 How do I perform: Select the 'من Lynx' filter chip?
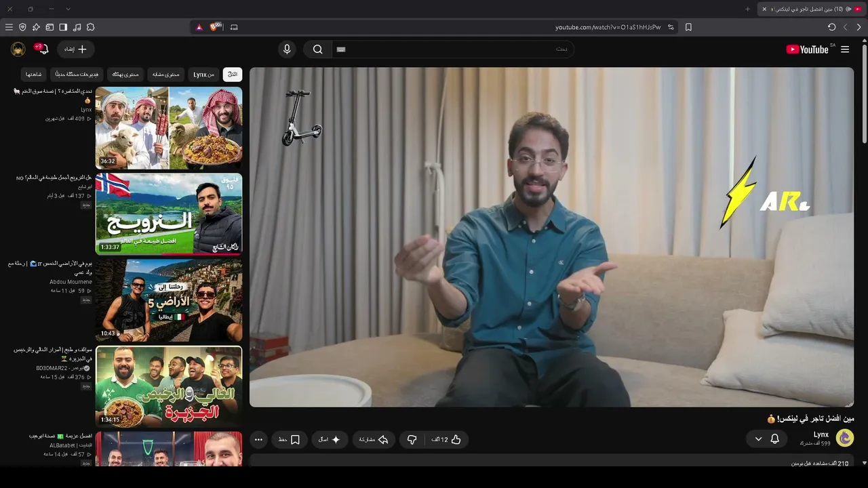coord(204,75)
